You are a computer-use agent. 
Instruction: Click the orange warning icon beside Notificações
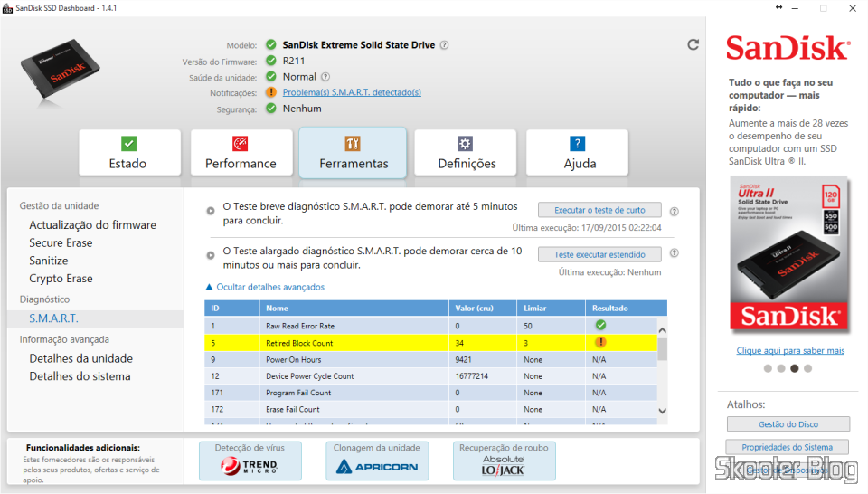click(270, 92)
